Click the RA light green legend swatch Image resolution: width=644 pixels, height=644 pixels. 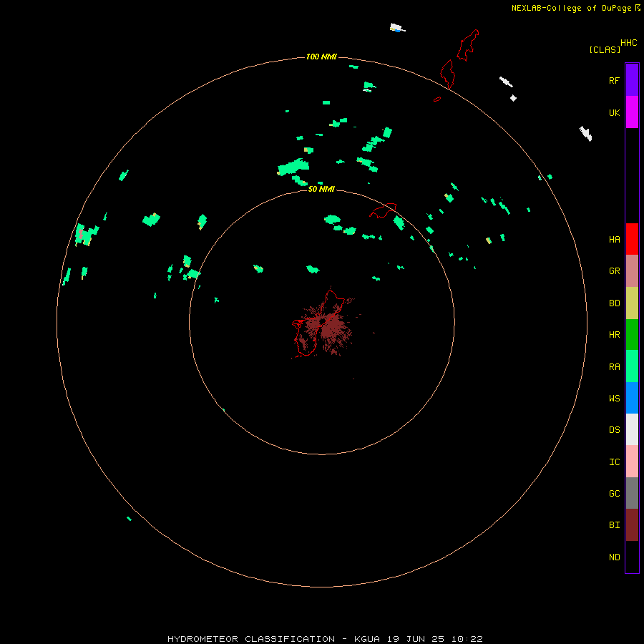coord(632,366)
